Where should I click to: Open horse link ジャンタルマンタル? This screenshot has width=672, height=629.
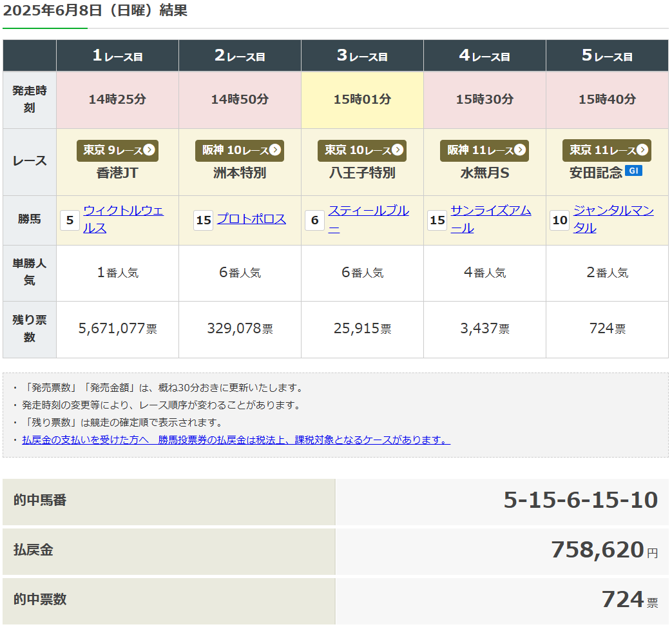[x=614, y=219]
